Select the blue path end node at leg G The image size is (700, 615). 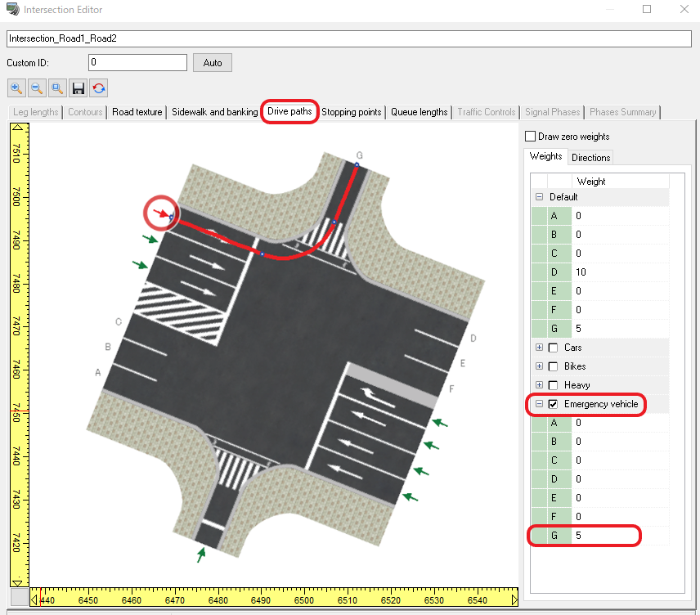click(x=357, y=165)
